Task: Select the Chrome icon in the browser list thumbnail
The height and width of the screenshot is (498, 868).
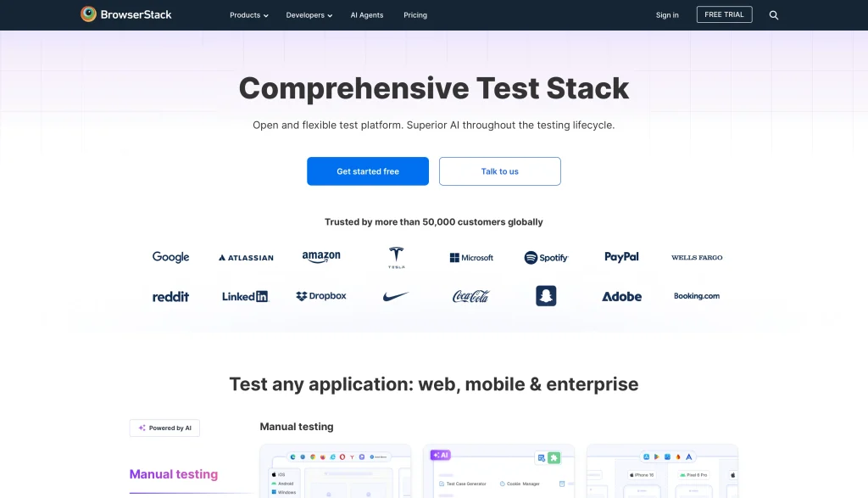Action: (312, 456)
